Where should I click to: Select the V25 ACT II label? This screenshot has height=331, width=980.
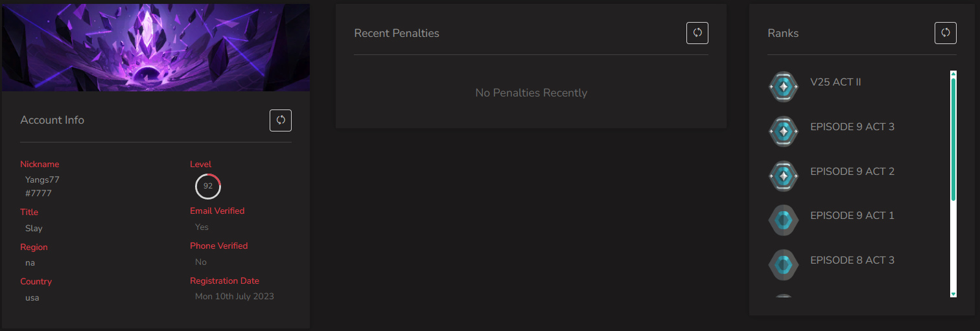click(x=835, y=82)
